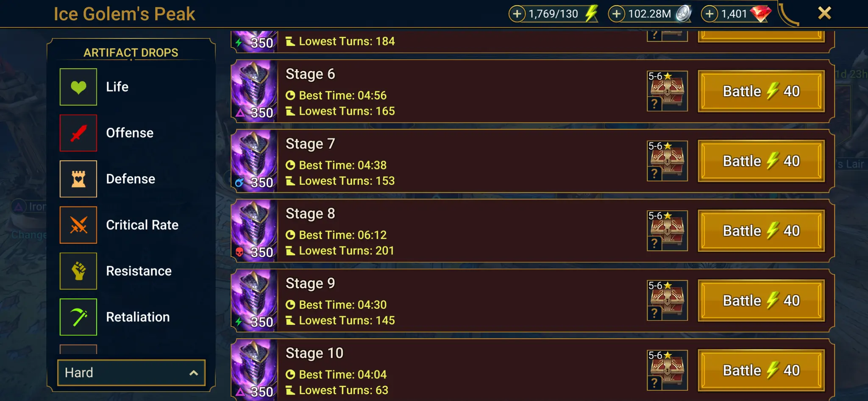
Task: Choose the Defense artifact set icon
Action: [78, 179]
